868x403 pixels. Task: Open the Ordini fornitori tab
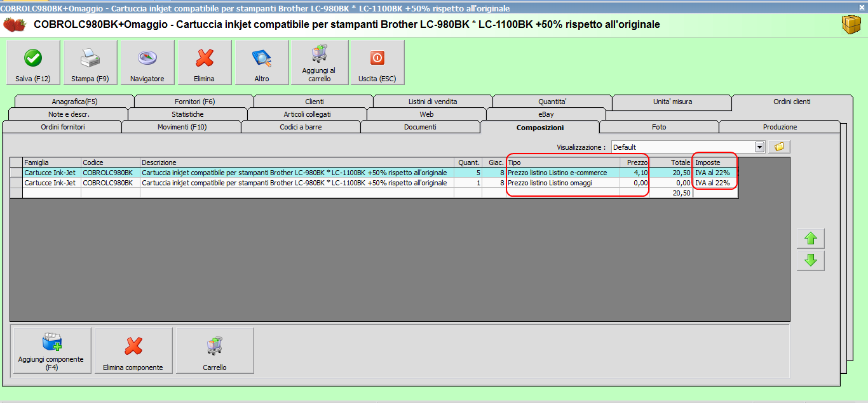pos(62,127)
